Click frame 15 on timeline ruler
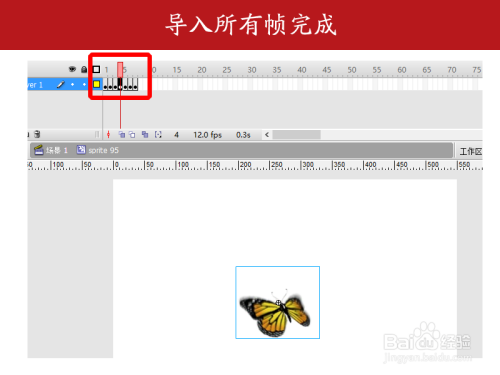 click(x=177, y=70)
